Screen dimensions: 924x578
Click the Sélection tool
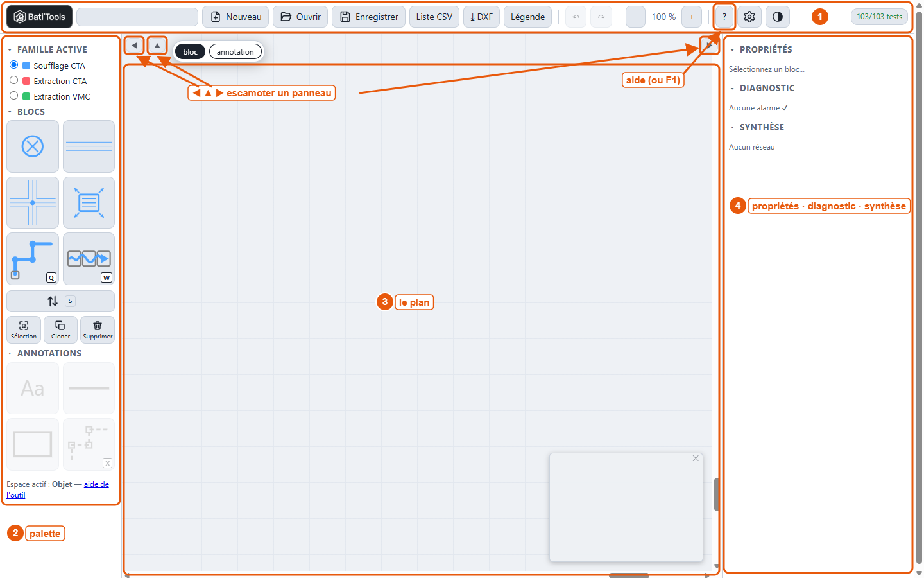tap(24, 329)
